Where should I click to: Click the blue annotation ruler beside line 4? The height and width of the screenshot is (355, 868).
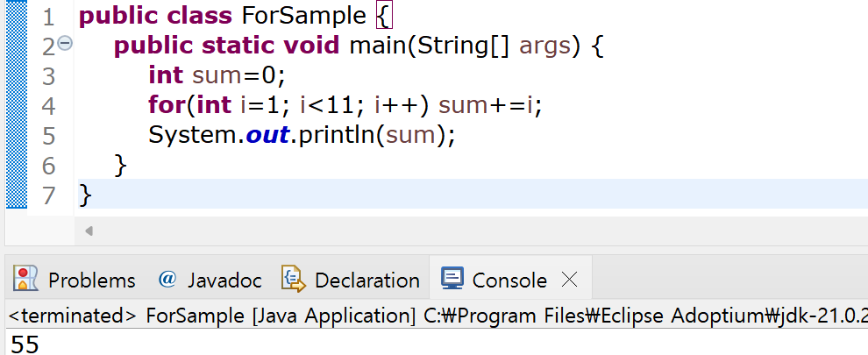pos(16,106)
